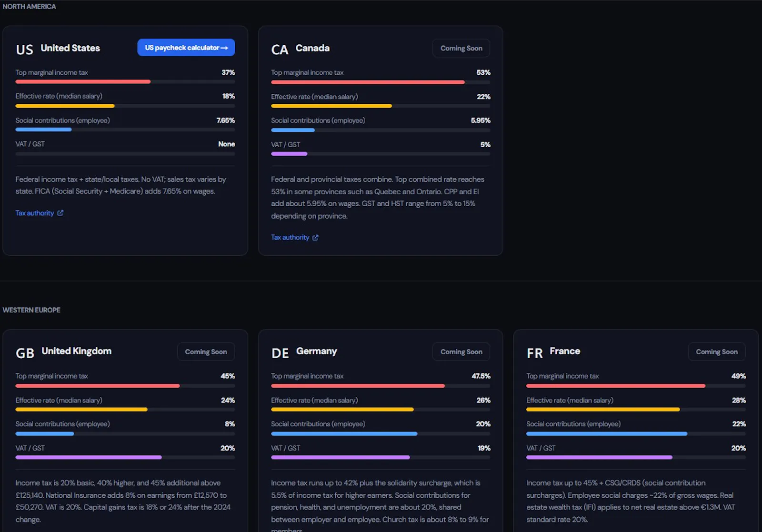Click Coming Soon badge on Germany card
Viewport: 762px width, 532px height.
click(x=461, y=351)
